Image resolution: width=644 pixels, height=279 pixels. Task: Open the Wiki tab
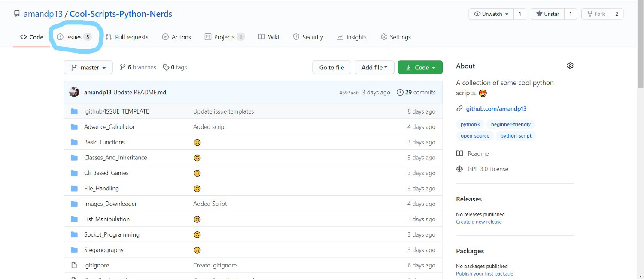point(269,37)
